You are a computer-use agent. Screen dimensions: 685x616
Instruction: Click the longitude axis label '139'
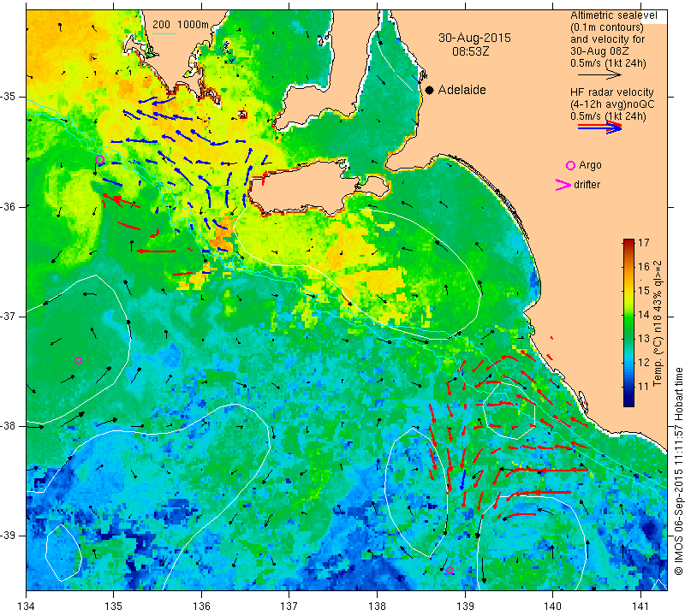[465, 606]
